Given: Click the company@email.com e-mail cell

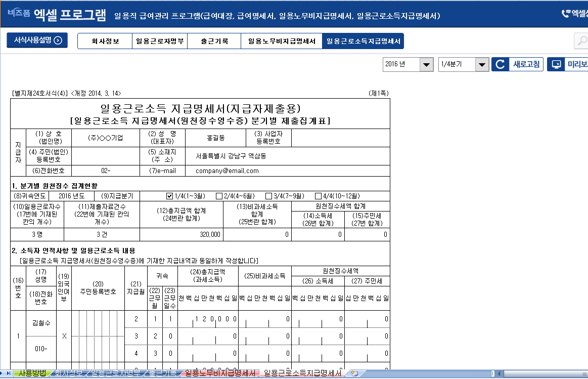Looking at the screenshot, I should click(228, 171).
